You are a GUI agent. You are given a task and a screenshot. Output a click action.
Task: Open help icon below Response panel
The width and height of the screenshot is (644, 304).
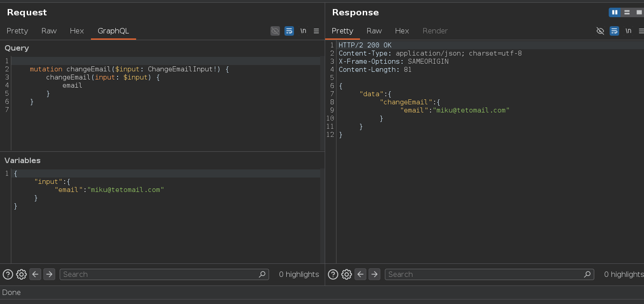pos(333,274)
